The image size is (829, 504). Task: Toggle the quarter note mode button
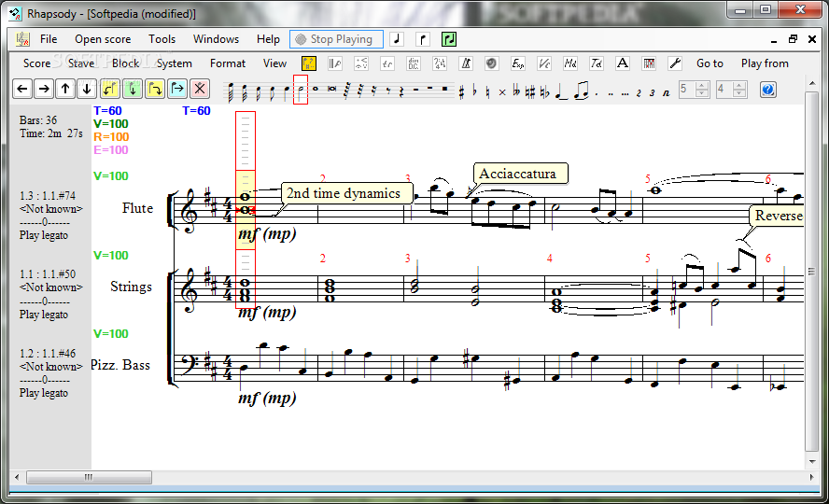(x=397, y=39)
